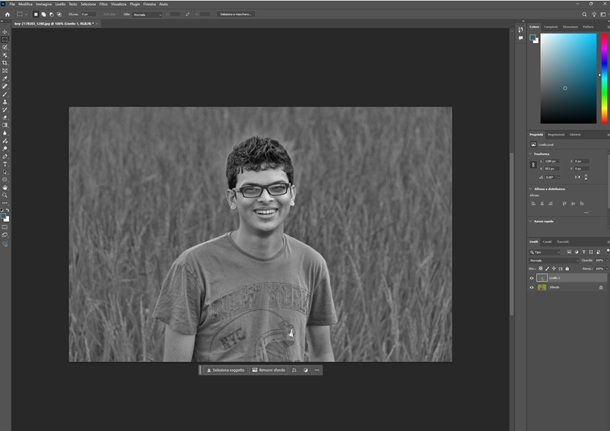
Task: Select the Spot Healing Brush tool
Action: pos(5,86)
